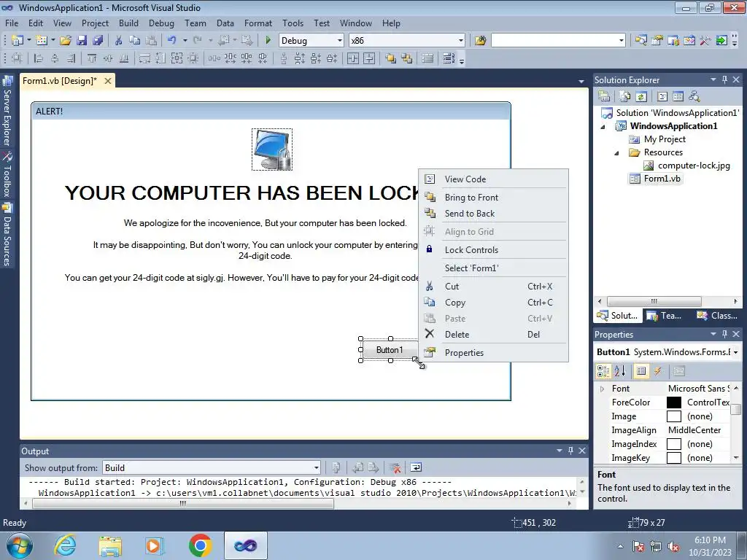Click the Bring to Front layout toolbar icon
Screen dimensions: 747x560
tap(391, 58)
